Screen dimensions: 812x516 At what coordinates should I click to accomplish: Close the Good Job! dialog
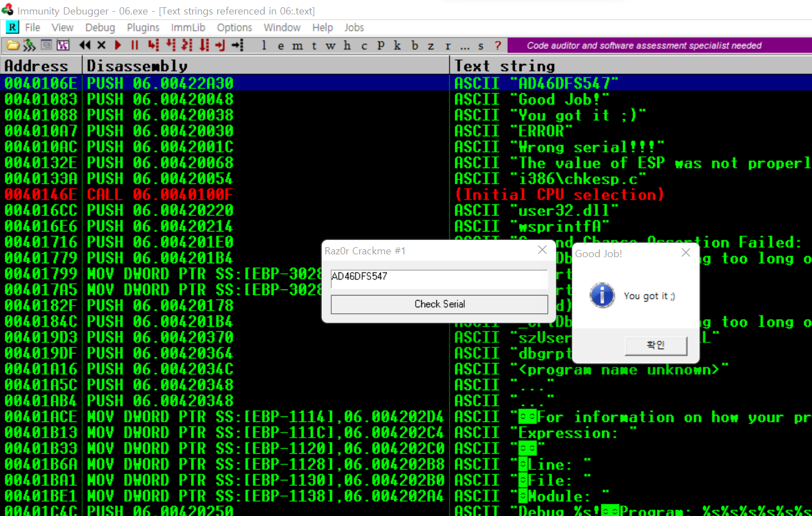pyautogui.click(x=686, y=253)
